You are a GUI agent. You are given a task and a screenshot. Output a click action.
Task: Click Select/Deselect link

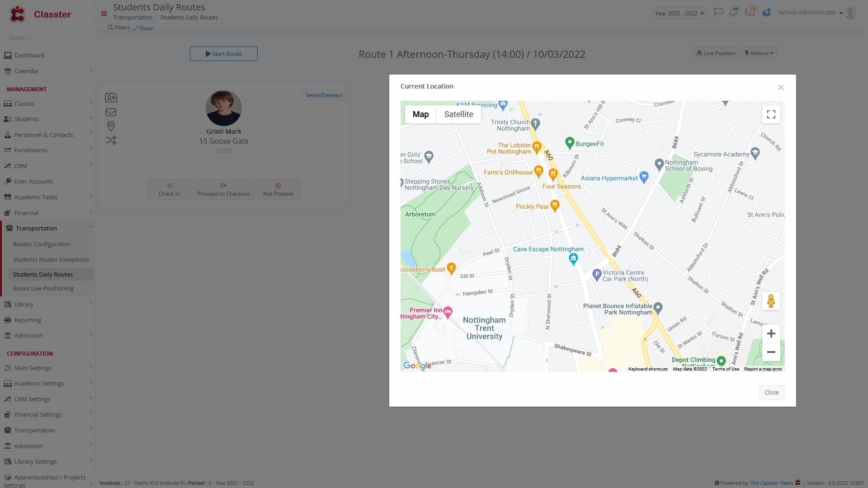pos(324,95)
